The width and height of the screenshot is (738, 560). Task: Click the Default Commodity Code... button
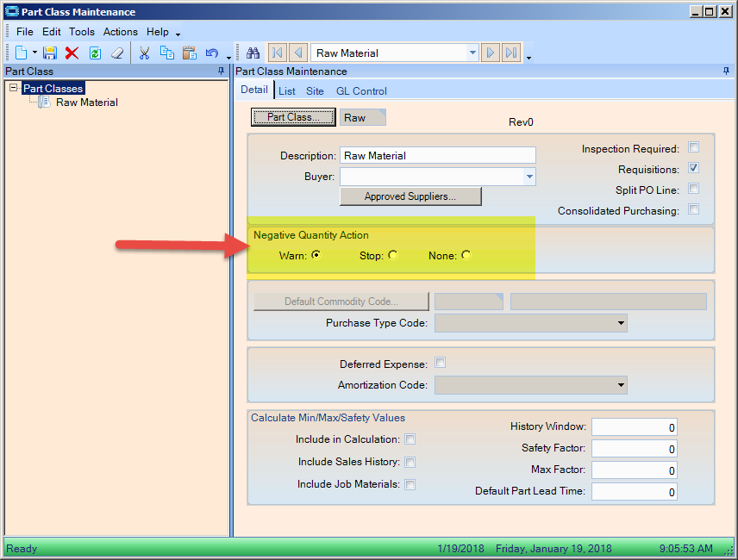coord(341,302)
